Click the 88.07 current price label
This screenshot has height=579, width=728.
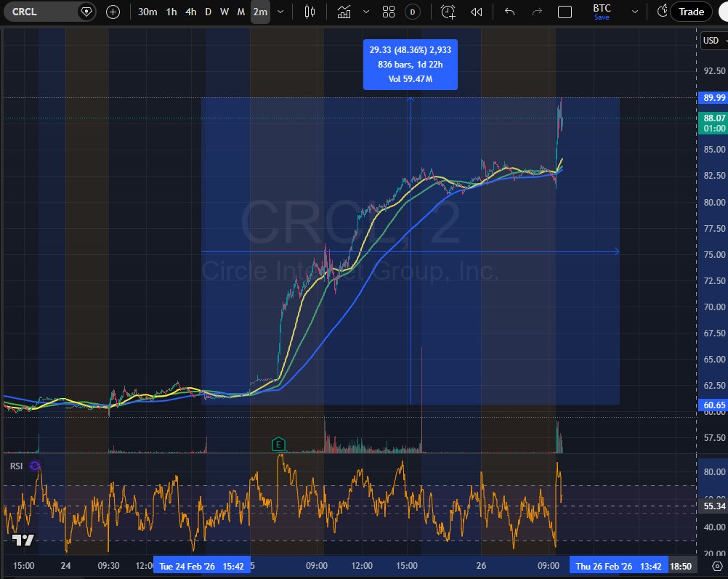click(713, 123)
